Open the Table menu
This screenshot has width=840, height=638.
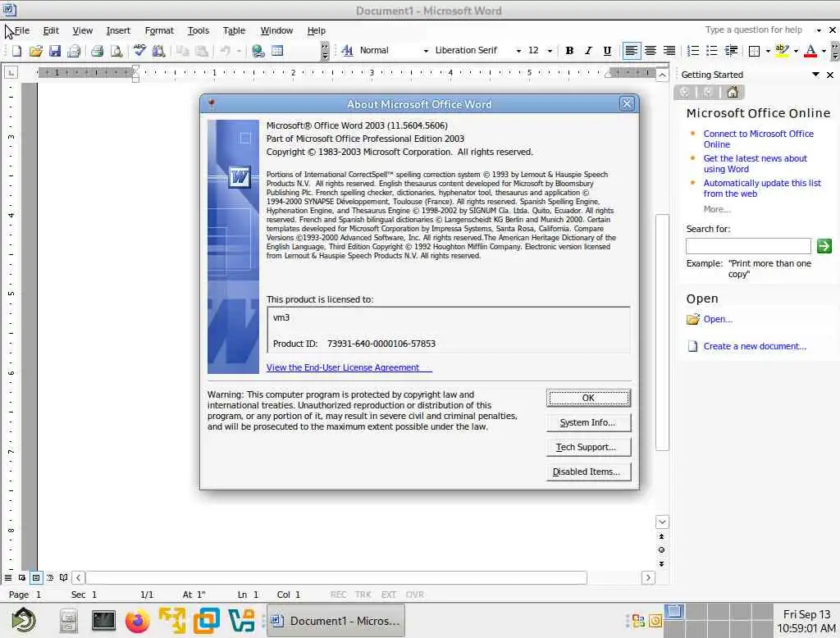pyautogui.click(x=234, y=30)
